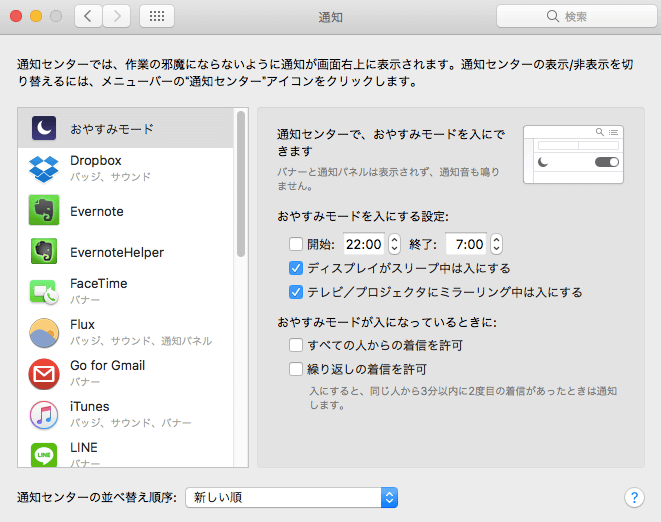Viewport: 661px width, 522px height.
Task: Click the start time field 22:00
Action: pos(364,244)
